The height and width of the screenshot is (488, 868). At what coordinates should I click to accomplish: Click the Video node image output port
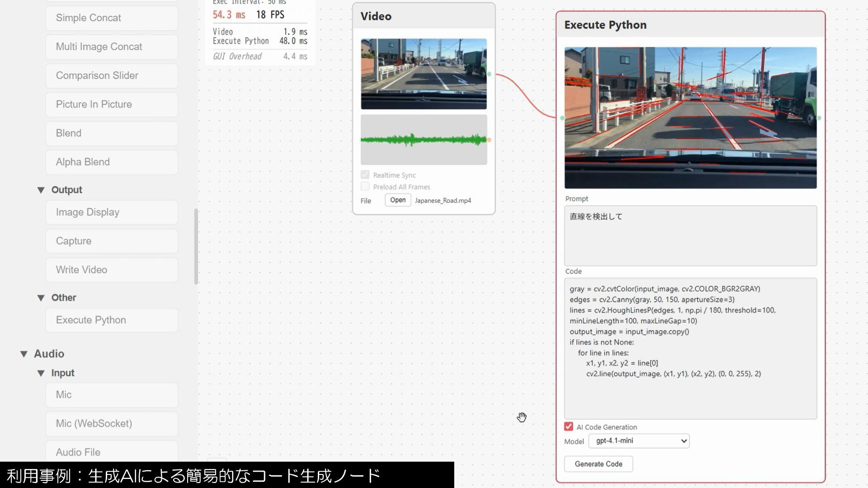[489, 74]
